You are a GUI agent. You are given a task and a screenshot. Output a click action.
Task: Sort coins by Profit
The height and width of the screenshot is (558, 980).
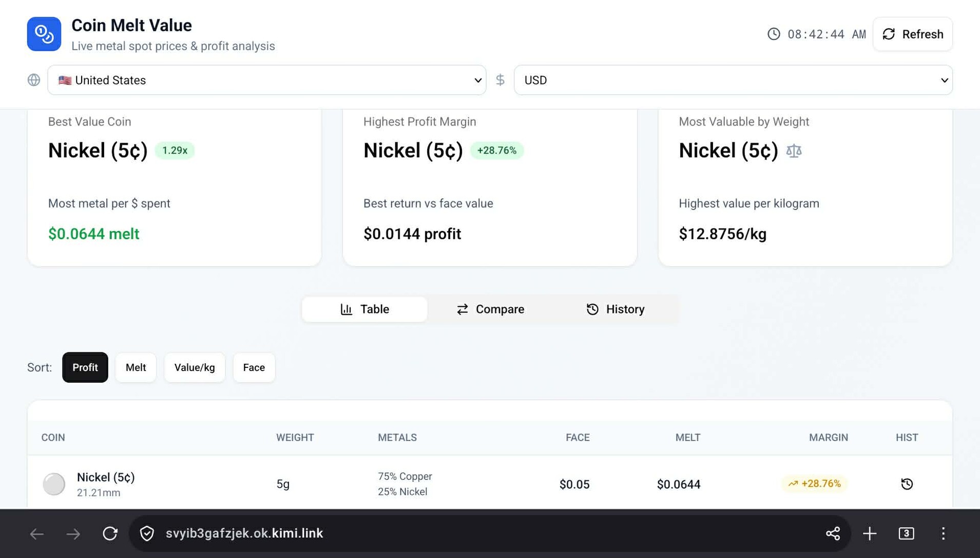pyautogui.click(x=85, y=367)
